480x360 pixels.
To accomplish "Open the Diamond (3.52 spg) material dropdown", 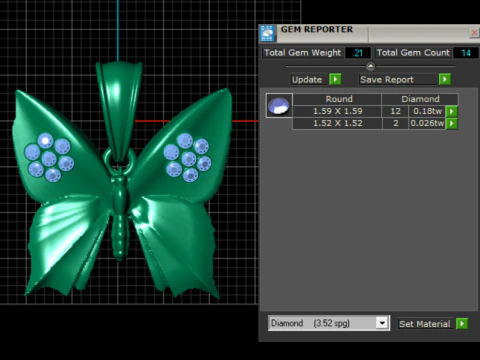I will (382, 323).
